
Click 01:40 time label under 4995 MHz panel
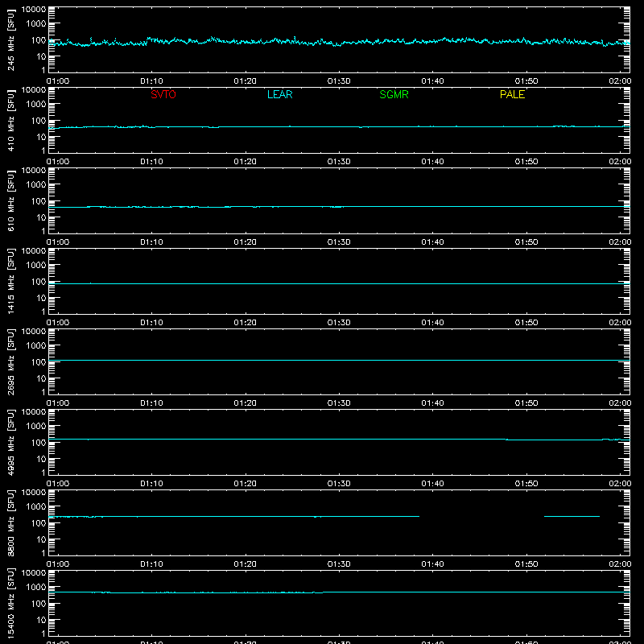(432, 484)
